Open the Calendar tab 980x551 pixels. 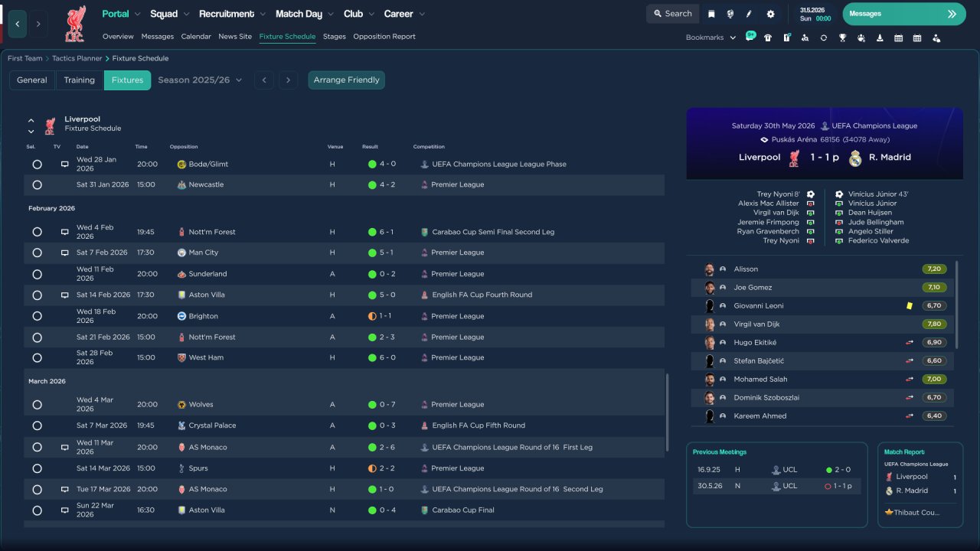196,37
